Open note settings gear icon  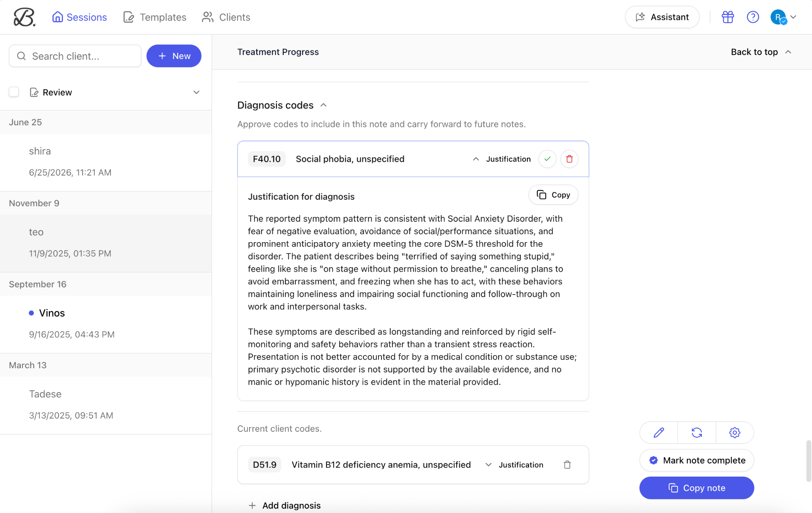[735, 433]
